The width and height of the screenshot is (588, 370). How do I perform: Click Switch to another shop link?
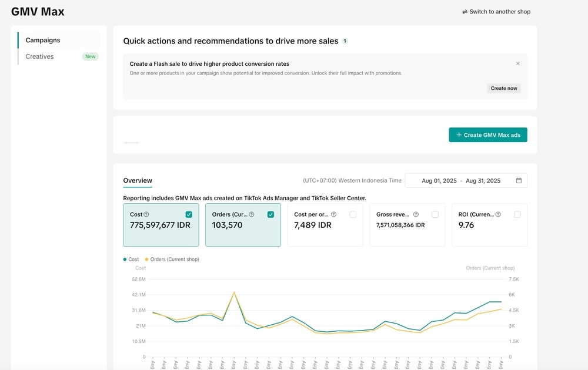point(496,12)
